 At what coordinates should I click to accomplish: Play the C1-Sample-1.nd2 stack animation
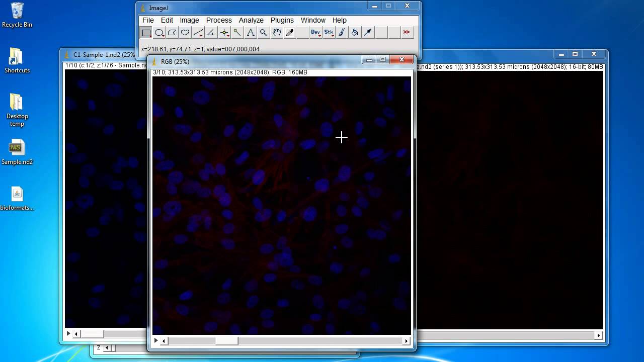[68, 333]
